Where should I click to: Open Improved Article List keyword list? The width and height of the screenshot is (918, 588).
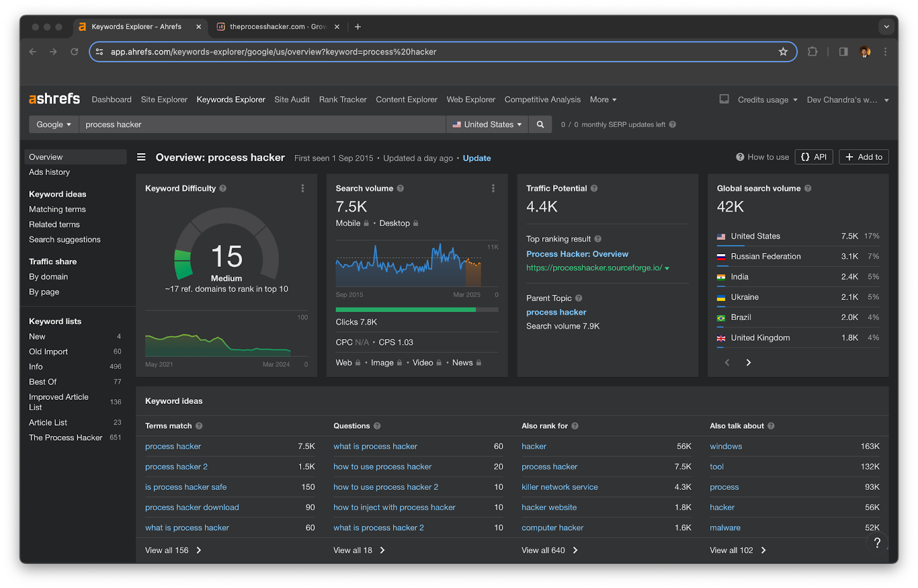click(75, 402)
